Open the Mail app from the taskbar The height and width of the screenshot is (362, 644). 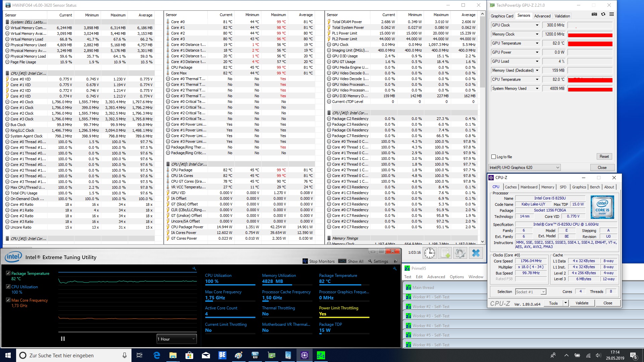[x=206, y=355]
